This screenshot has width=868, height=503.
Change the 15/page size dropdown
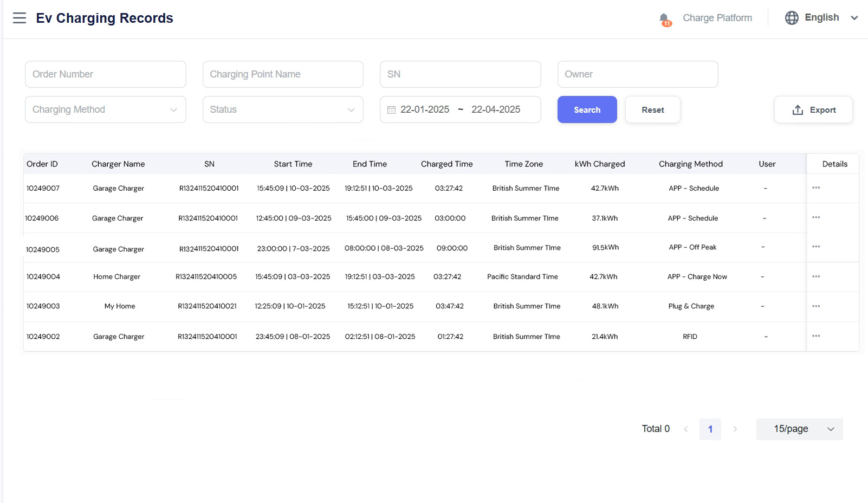(x=800, y=429)
